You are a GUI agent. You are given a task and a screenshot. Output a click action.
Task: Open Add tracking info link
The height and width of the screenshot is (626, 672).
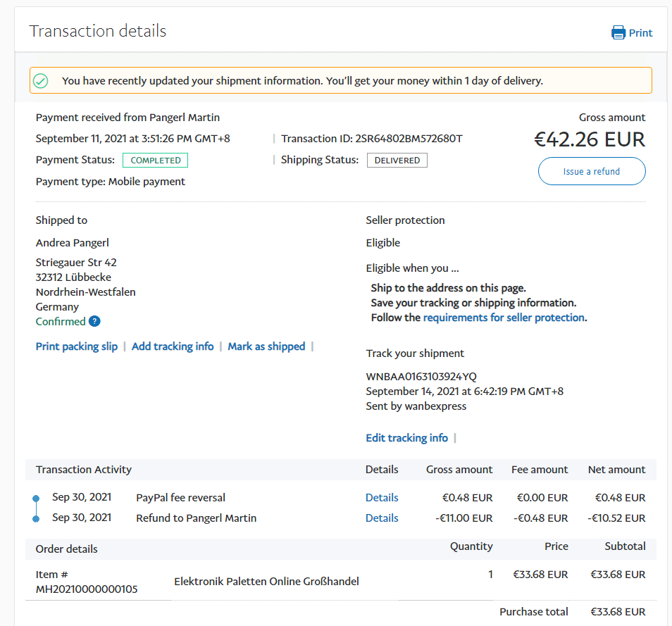[173, 346]
